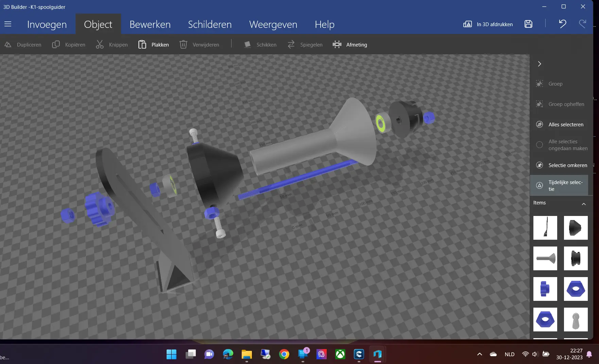
Task: Undo the last action
Action: tap(562, 24)
